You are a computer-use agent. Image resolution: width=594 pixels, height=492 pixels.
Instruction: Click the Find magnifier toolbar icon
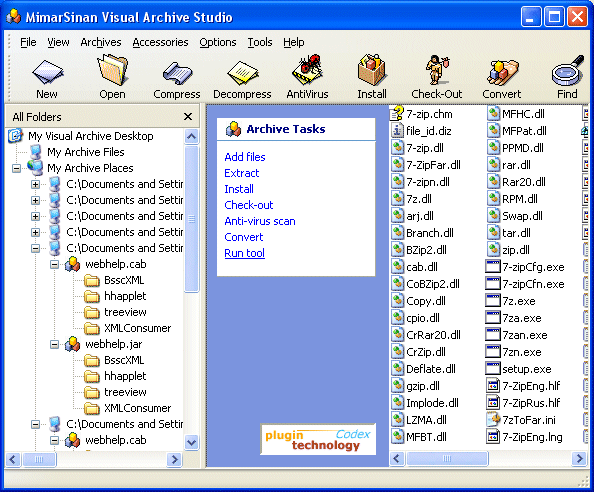point(567,70)
